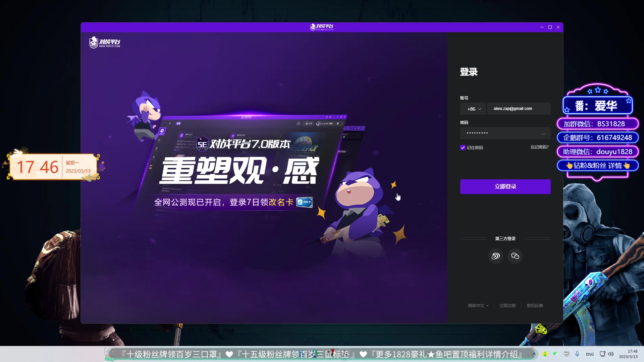Click the 改名卡 card icon in banner

pos(304,202)
